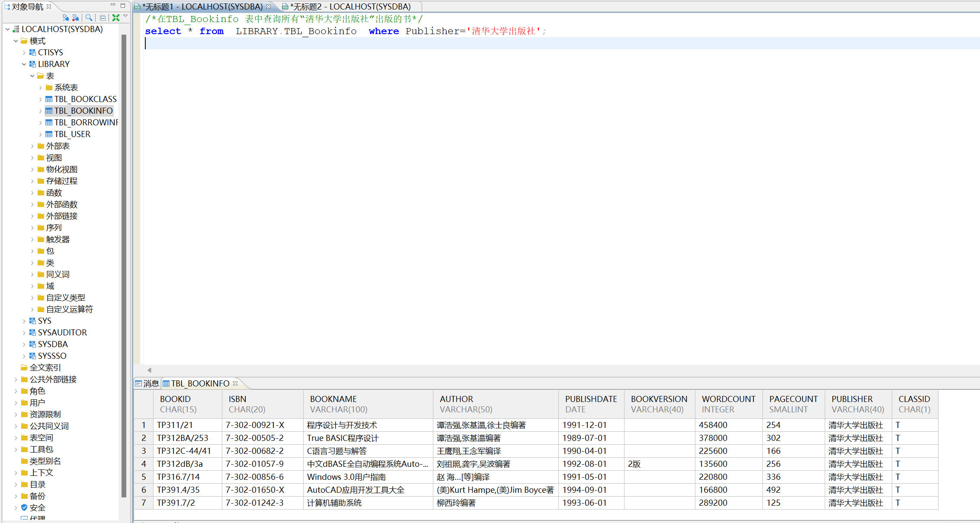980x523 pixels.
Task: Close the TBL_BOOKINFO result tab
Action: coord(235,383)
